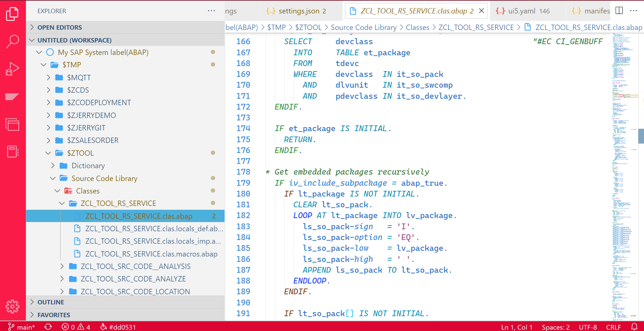Image resolution: width=644 pixels, height=331 pixels.
Task: Change end of line sequence CRLF
Action: tap(613, 327)
